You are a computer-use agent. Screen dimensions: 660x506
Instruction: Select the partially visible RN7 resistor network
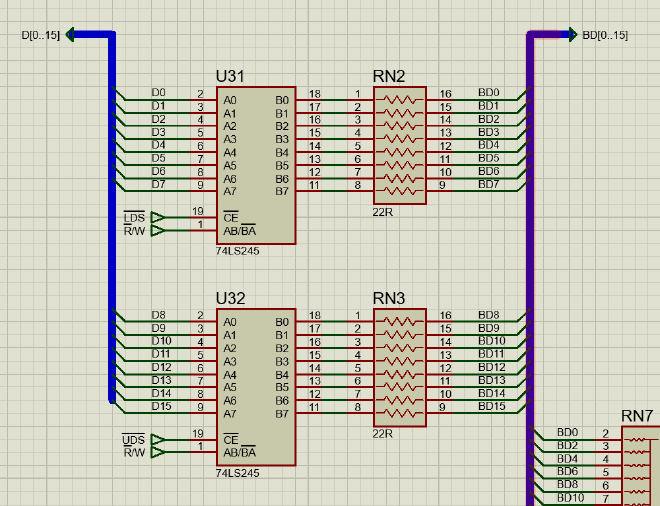point(640,466)
